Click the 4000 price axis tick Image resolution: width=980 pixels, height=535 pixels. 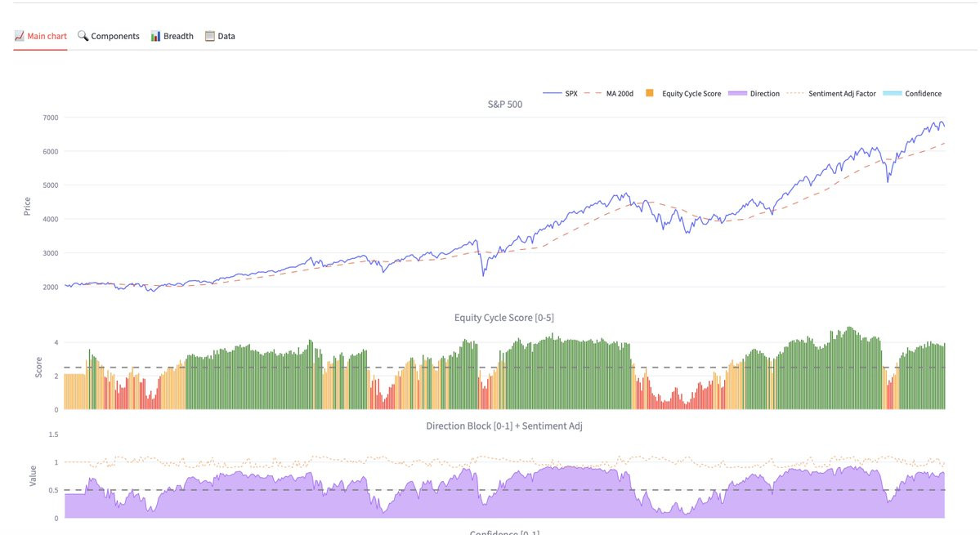[51, 219]
